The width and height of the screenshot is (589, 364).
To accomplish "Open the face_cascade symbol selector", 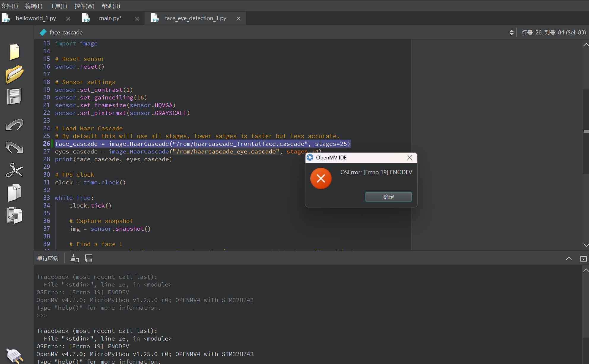I will click(66, 32).
